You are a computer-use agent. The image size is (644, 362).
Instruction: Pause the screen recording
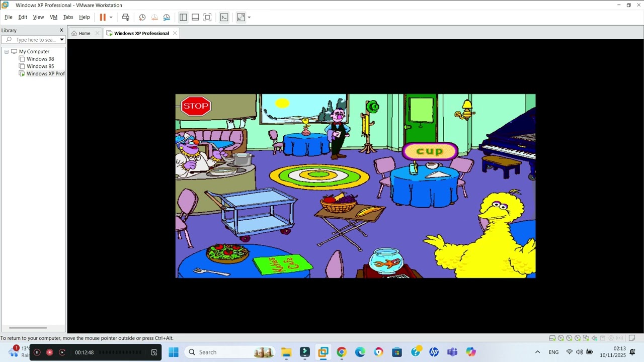(37, 352)
